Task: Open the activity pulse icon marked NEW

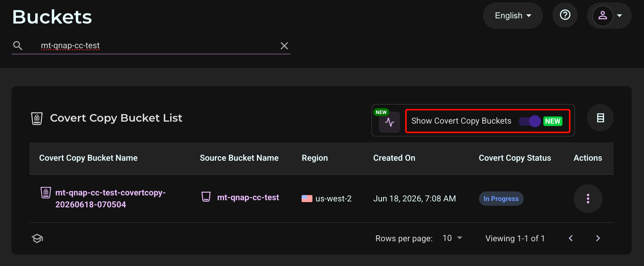Action: coord(389,122)
